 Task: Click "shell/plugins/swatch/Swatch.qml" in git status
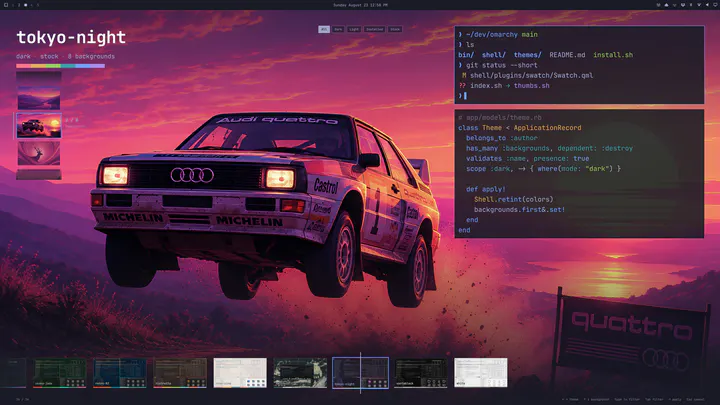tap(531, 75)
